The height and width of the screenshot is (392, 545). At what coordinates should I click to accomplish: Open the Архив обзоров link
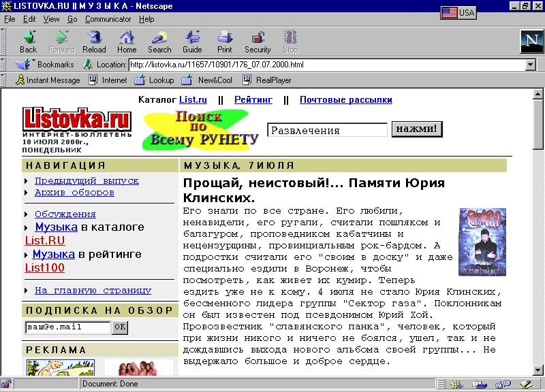pyautogui.click(x=74, y=193)
